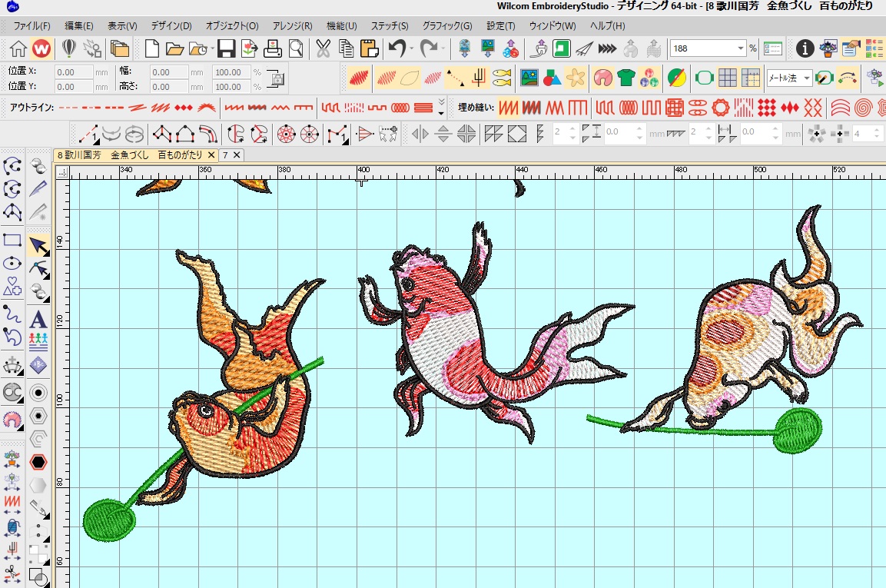Toggle the trident needle points icon
This screenshot has width=886, height=588.
tap(479, 78)
